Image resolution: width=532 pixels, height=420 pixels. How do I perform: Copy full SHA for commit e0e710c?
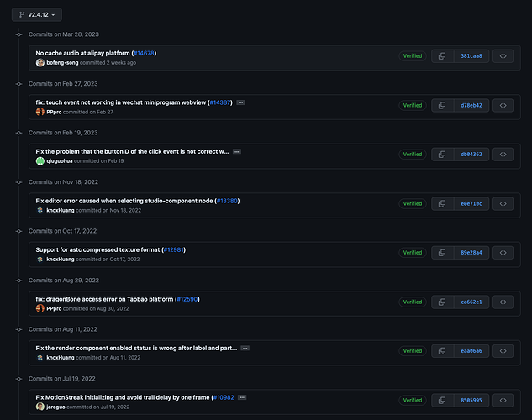coord(442,203)
